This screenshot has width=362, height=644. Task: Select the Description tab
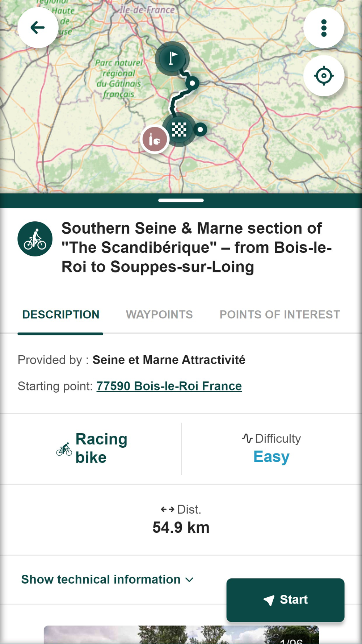coord(61,314)
